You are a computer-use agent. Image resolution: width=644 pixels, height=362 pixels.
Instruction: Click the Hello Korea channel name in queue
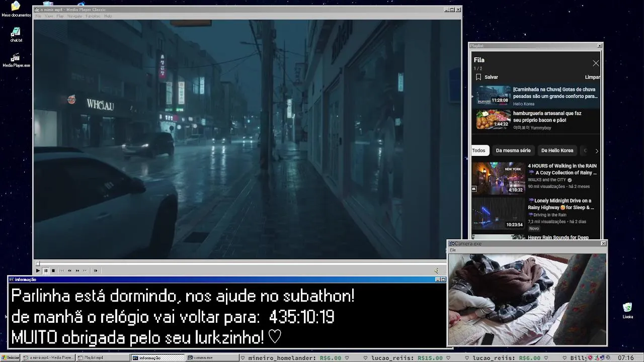point(524,104)
